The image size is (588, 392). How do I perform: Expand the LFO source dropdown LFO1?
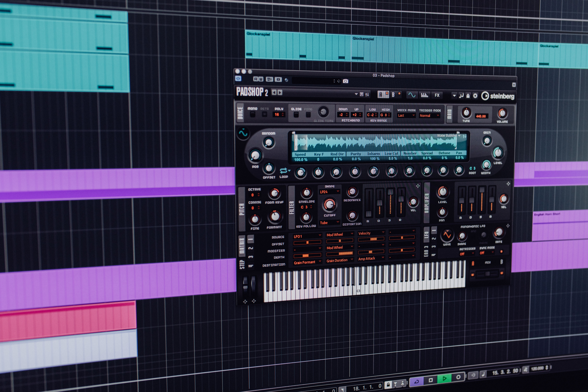coord(306,235)
